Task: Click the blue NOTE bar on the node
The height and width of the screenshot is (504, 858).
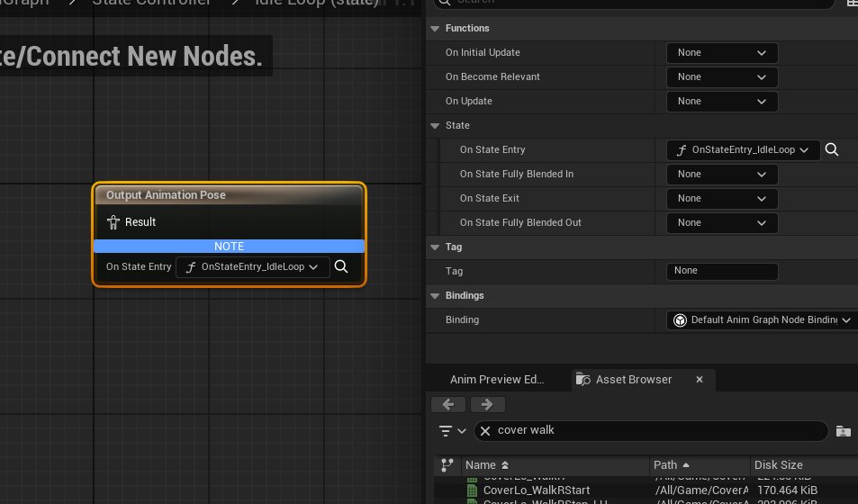Action: [229, 247]
